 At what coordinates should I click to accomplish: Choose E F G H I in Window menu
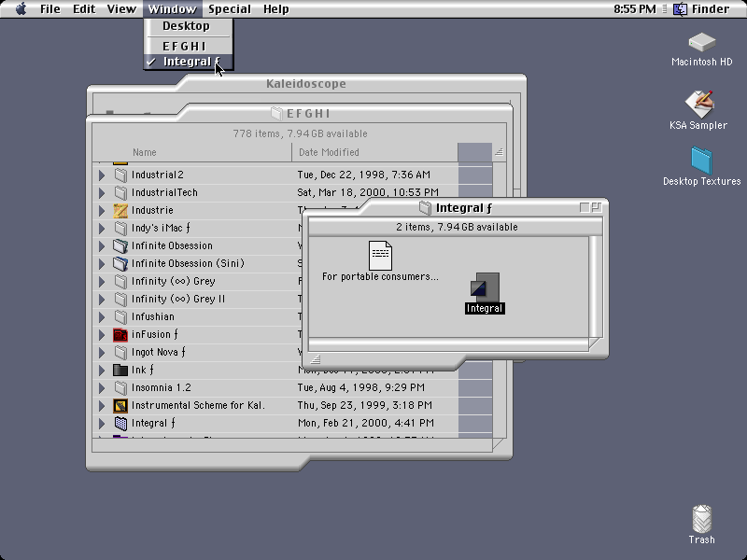pos(189,46)
